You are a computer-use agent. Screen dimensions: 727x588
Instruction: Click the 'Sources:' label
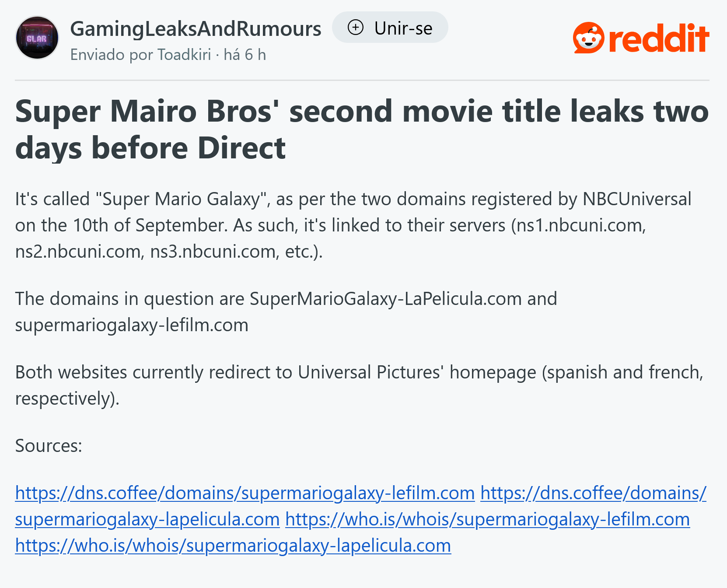(x=49, y=446)
